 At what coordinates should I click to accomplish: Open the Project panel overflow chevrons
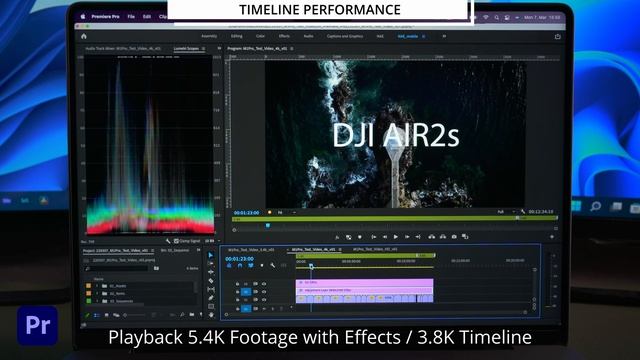coord(199,250)
